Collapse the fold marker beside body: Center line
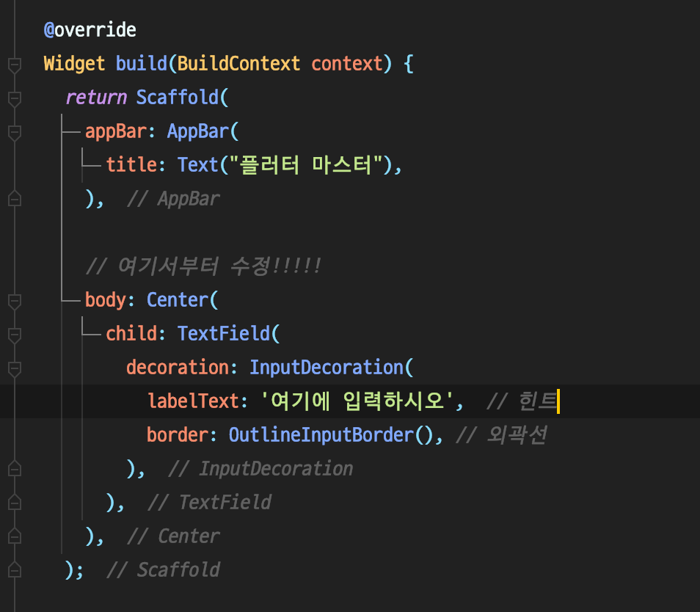700x612 pixels. (x=14, y=302)
